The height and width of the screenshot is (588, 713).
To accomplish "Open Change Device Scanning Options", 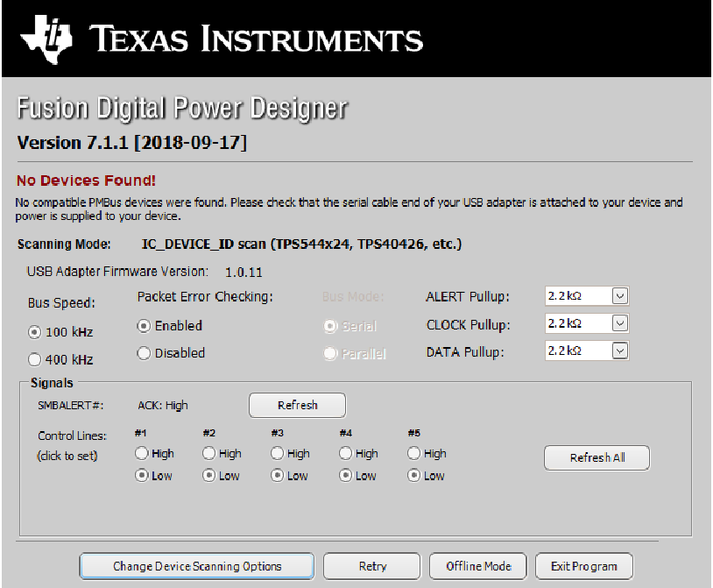I will [x=197, y=566].
